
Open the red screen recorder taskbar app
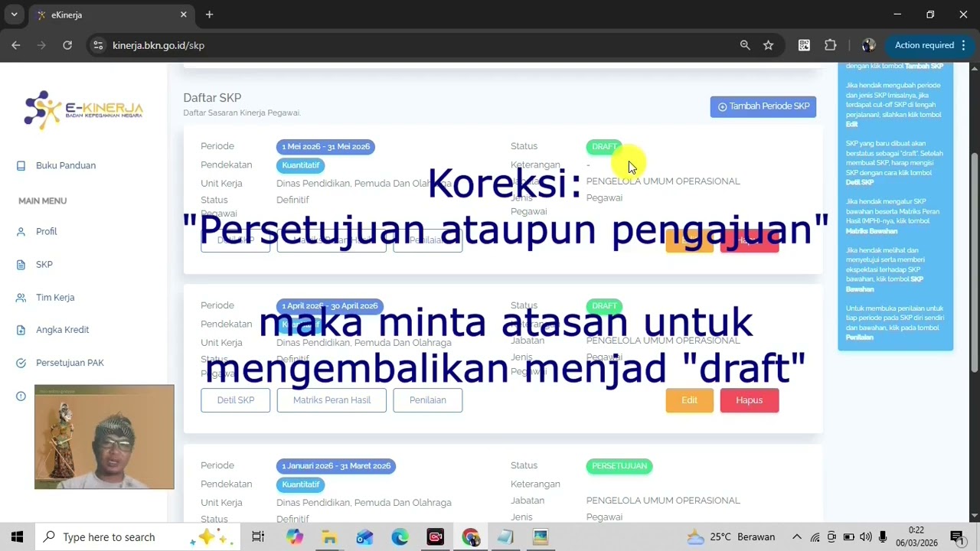435,537
